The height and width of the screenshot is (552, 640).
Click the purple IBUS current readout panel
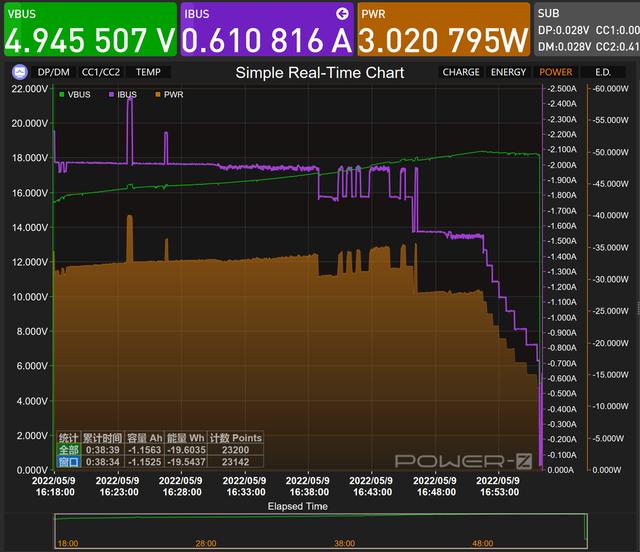coord(266,30)
